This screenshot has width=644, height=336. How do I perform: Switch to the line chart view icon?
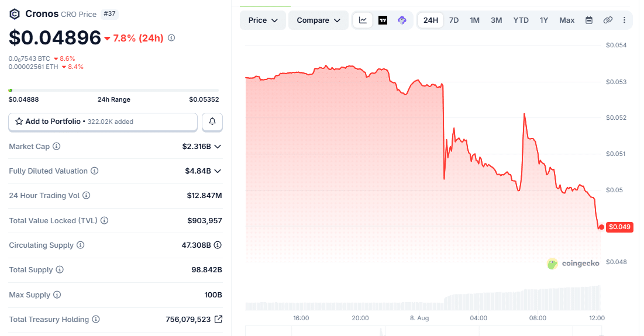tap(363, 20)
